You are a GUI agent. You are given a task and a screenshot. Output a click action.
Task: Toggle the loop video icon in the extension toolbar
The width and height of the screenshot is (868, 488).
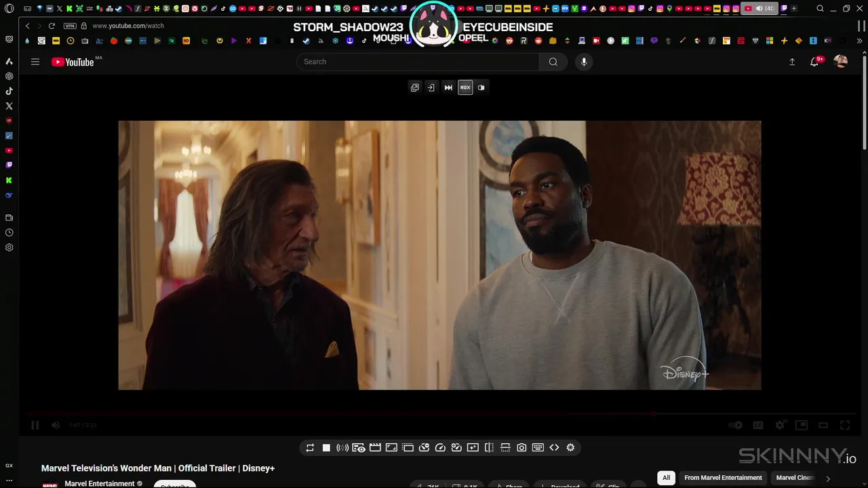coord(310,447)
